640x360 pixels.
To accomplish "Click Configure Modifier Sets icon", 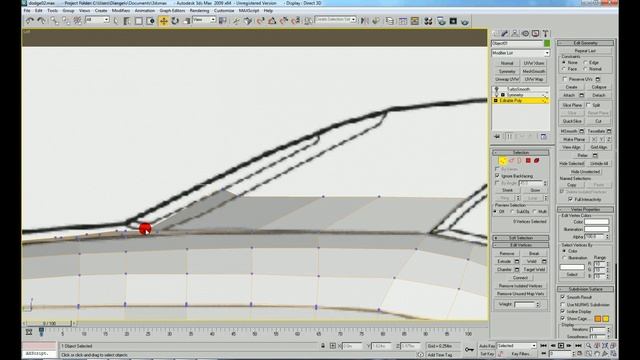I will pos(543,136).
